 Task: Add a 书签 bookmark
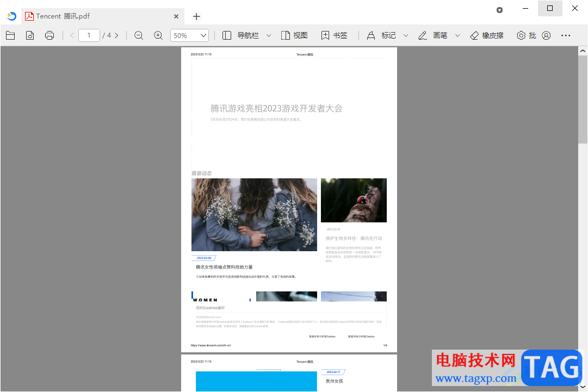pyautogui.click(x=334, y=35)
